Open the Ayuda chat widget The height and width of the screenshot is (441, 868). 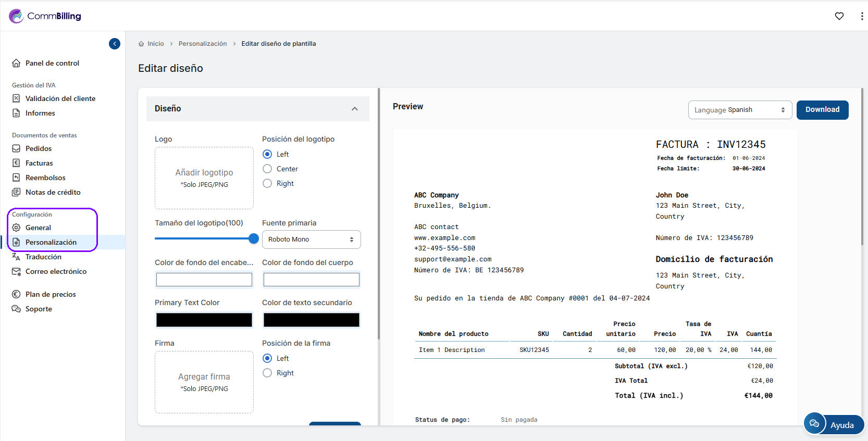[834, 424]
